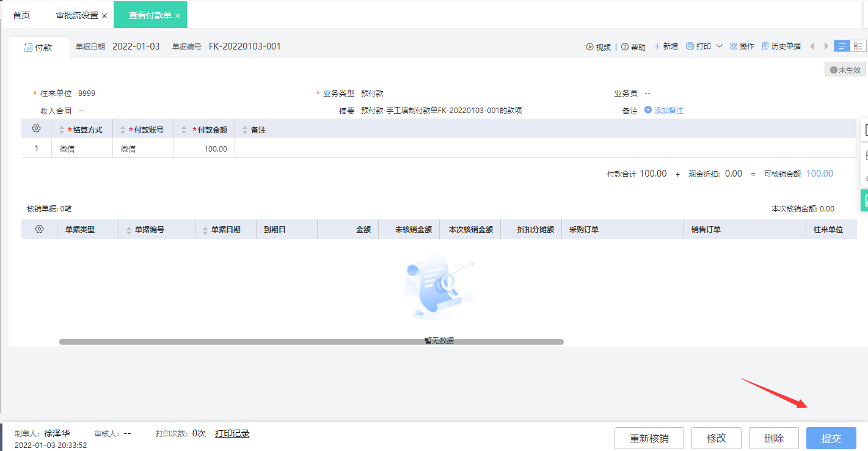Image resolution: width=868 pixels, height=451 pixels.
Task: Expand the 打印 dropdown arrow
Action: click(719, 46)
